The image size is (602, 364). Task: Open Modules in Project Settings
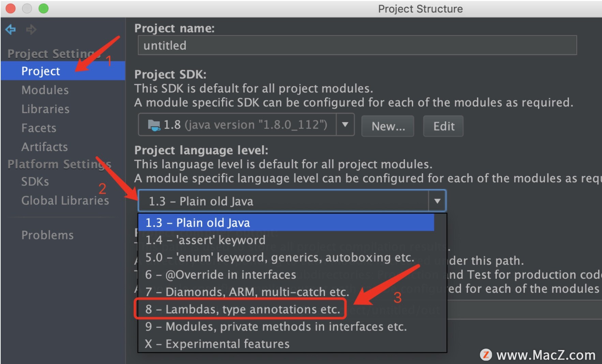click(x=45, y=90)
